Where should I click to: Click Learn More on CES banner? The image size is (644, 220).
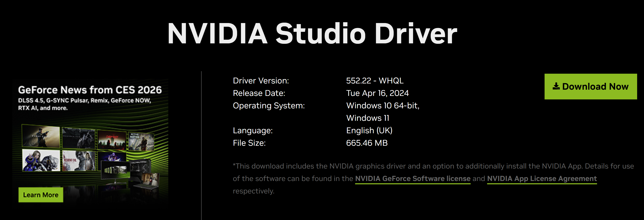click(41, 195)
